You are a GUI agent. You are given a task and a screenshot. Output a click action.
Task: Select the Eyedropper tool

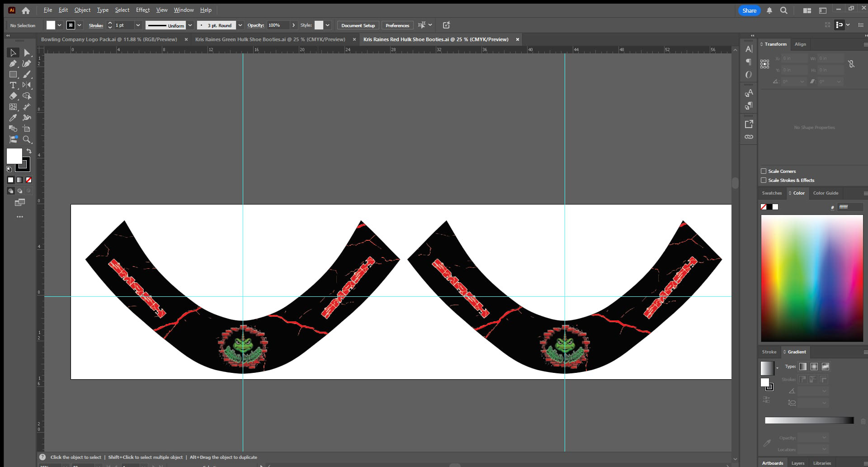coord(13,118)
